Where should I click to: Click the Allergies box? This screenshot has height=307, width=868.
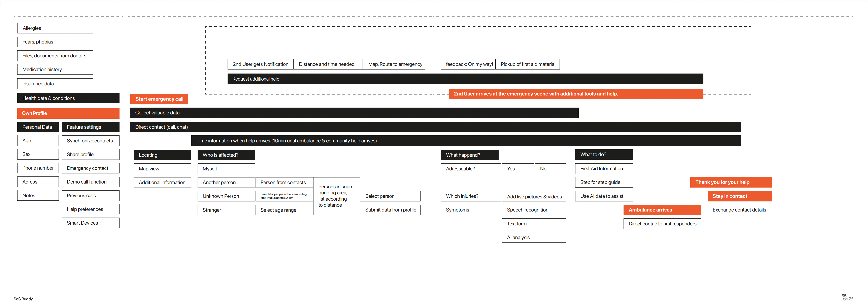(x=55, y=28)
